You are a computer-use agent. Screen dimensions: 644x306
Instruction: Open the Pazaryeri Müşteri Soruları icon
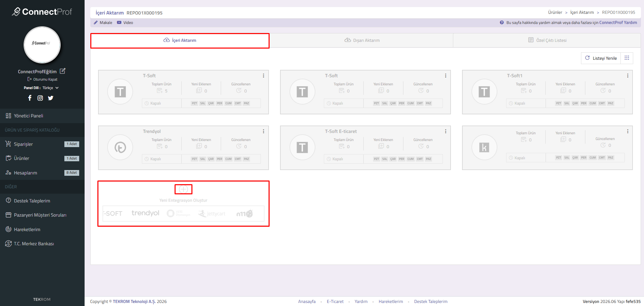(x=8, y=215)
